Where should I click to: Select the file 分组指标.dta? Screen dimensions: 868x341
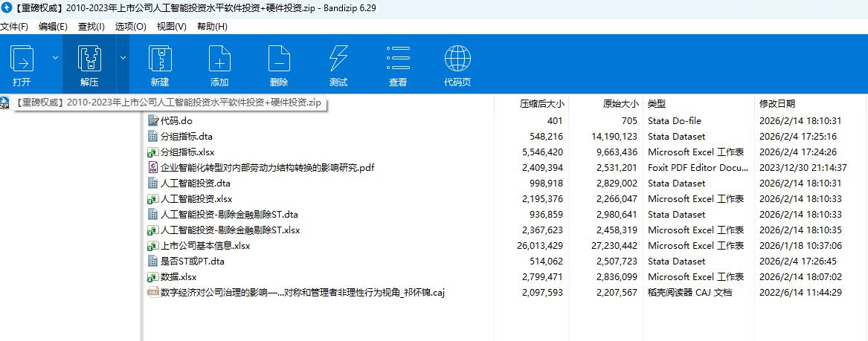(x=187, y=136)
